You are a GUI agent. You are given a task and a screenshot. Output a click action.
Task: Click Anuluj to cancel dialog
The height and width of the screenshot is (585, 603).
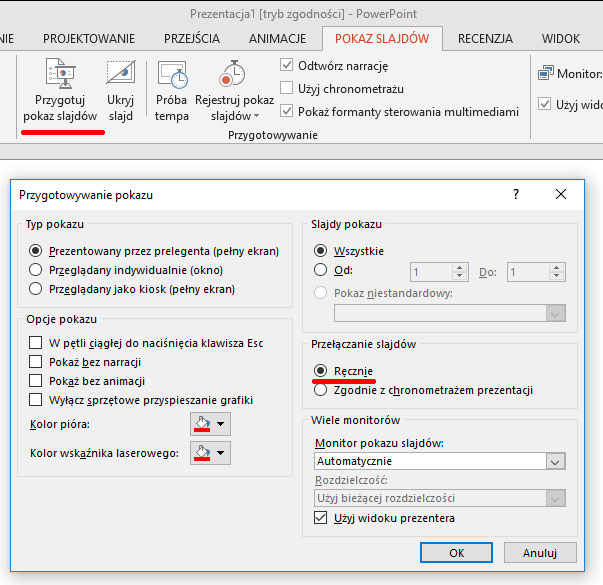(540, 553)
